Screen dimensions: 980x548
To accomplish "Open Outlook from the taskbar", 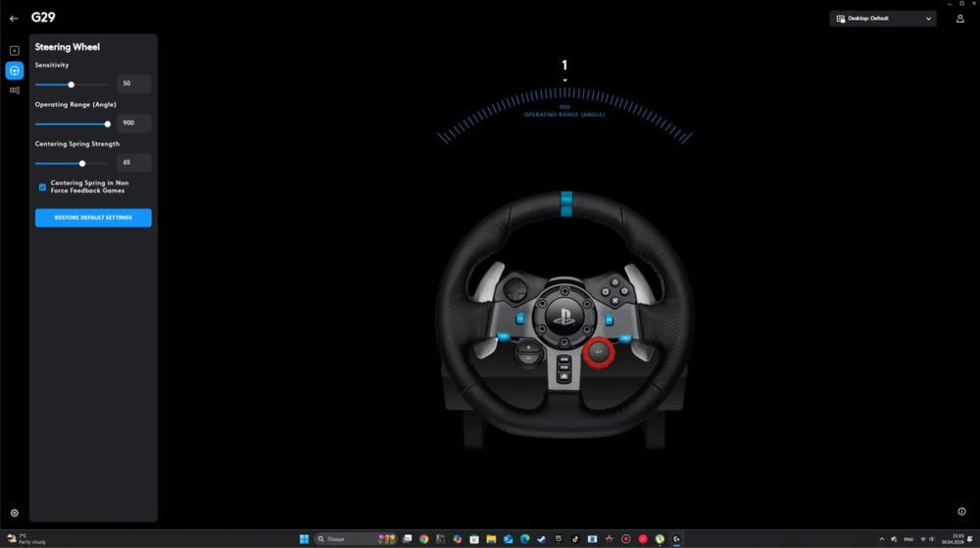I will [508, 538].
